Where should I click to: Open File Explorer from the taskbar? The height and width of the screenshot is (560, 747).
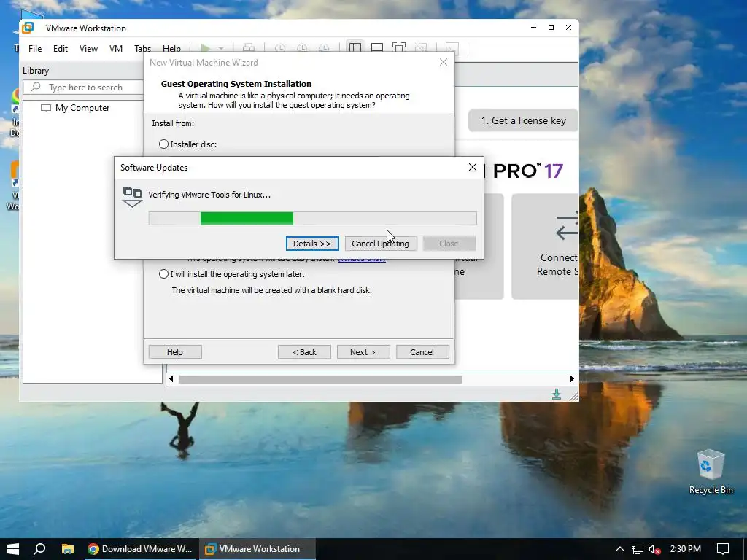pyautogui.click(x=68, y=549)
